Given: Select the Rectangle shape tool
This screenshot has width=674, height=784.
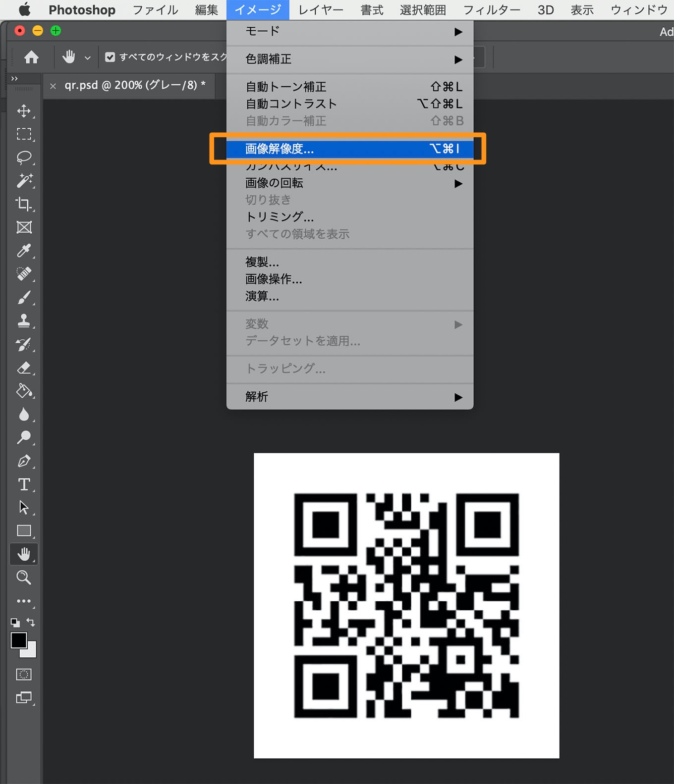Looking at the screenshot, I should (24, 531).
